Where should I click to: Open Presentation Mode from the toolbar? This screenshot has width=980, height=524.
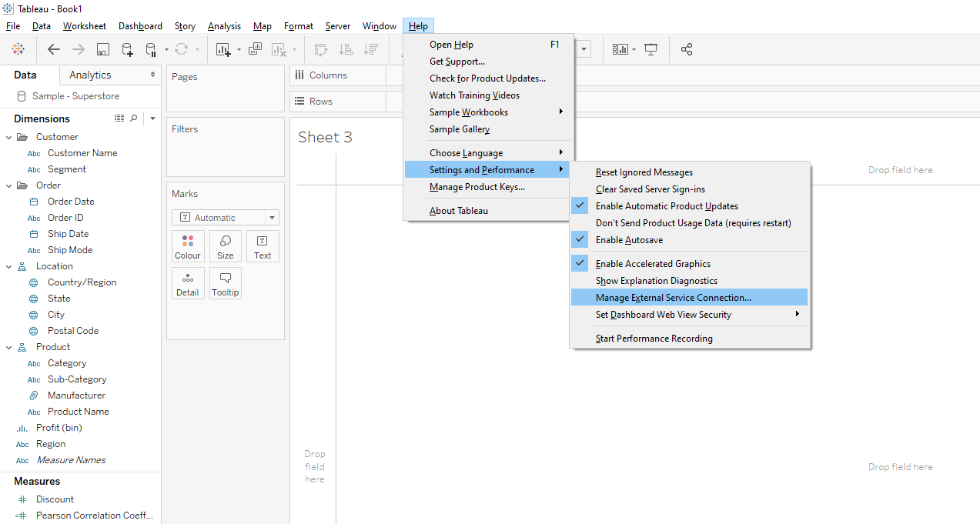(x=651, y=49)
